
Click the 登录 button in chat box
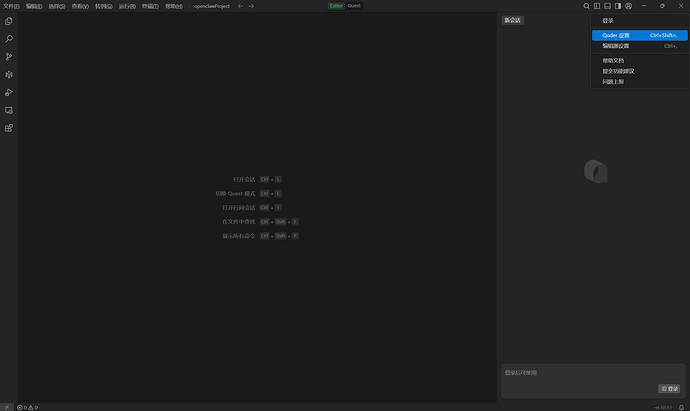tap(669, 388)
